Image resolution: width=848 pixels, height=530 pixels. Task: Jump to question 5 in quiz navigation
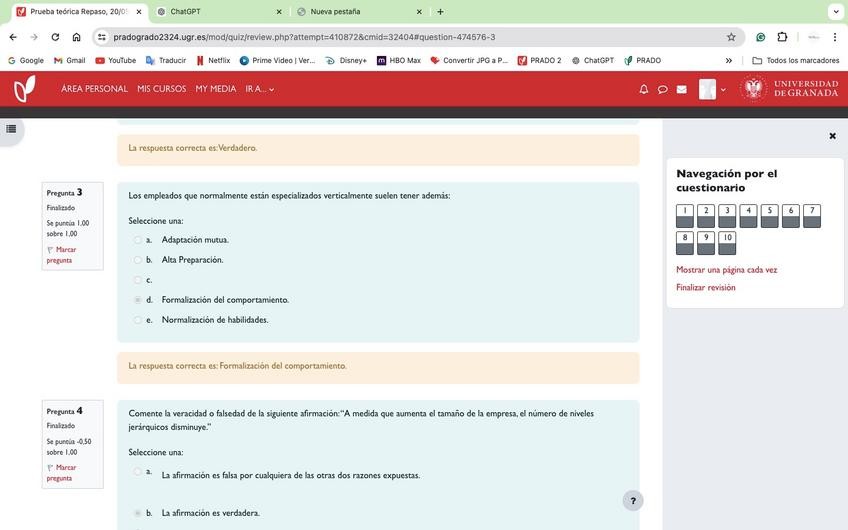(x=769, y=215)
